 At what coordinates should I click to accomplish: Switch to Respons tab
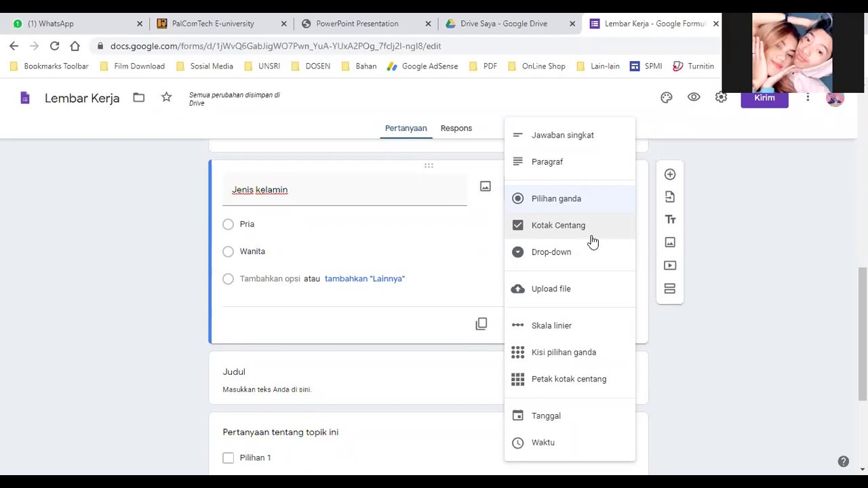click(456, 128)
